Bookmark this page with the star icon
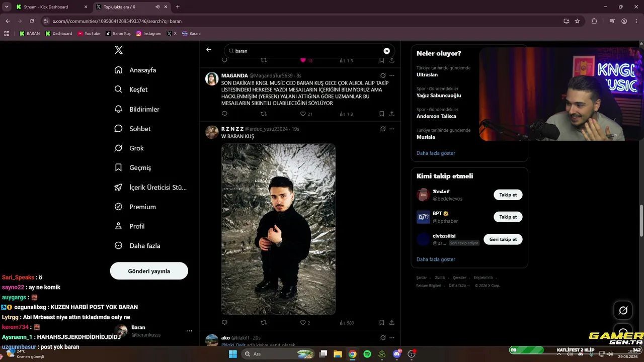This screenshot has width=644, height=362. pos(577,21)
